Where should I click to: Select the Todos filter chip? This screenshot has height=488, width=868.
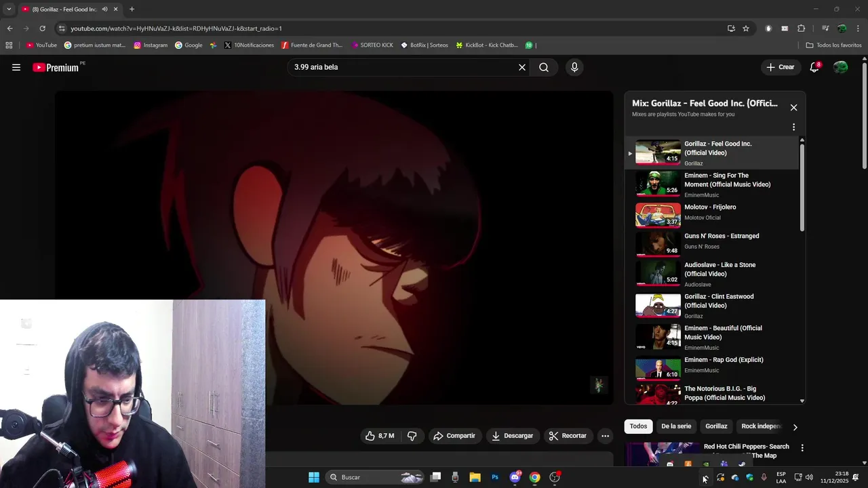(x=638, y=426)
